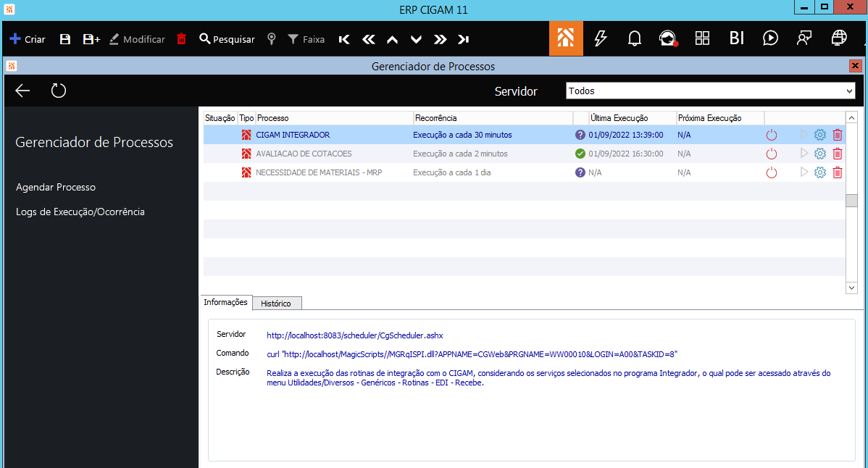The height and width of the screenshot is (468, 868).
Task: Open the BI module icon
Action: point(737,38)
